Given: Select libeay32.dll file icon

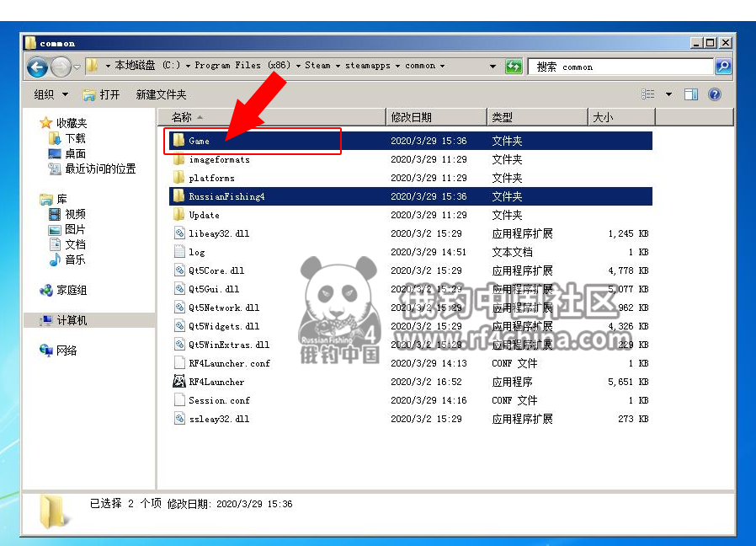Looking at the screenshot, I should 179,233.
